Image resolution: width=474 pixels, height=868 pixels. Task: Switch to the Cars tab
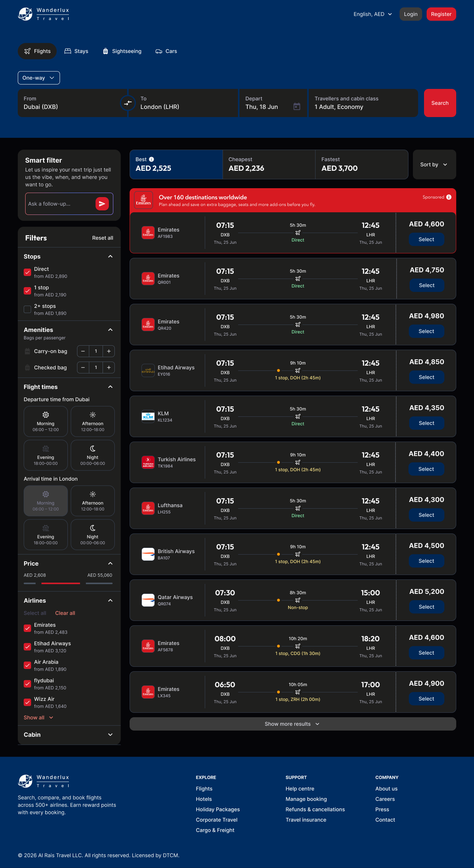click(166, 51)
